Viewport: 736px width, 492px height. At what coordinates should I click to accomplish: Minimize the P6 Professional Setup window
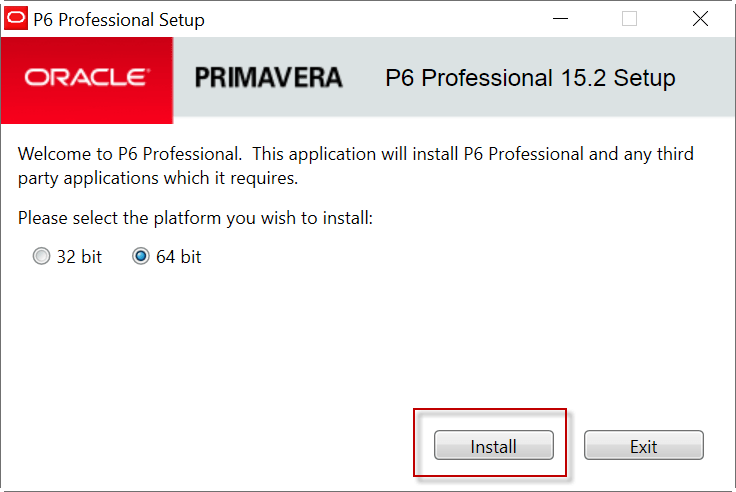[x=560, y=19]
